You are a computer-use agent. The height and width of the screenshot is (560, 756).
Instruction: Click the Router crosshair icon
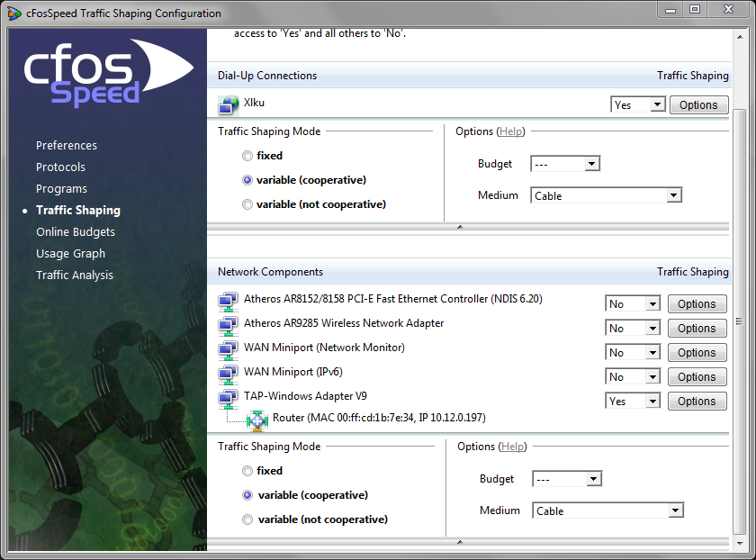[x=257, y=418]
